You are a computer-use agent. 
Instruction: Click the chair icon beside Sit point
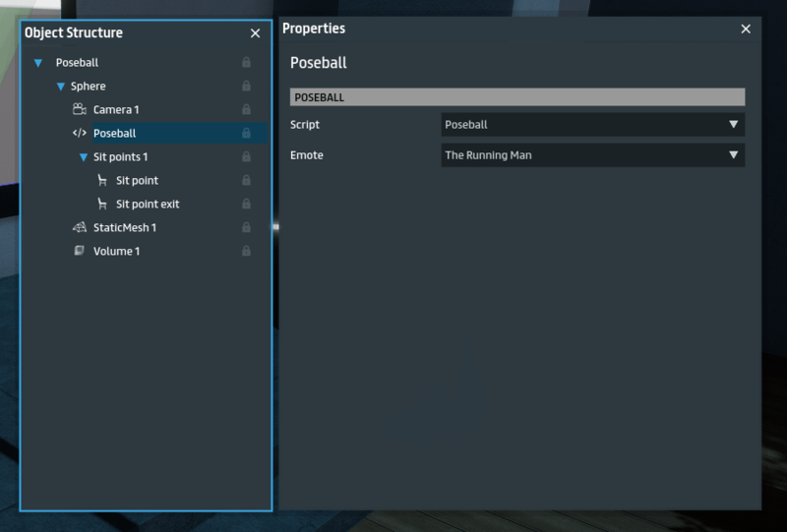(x=101, y=180)
